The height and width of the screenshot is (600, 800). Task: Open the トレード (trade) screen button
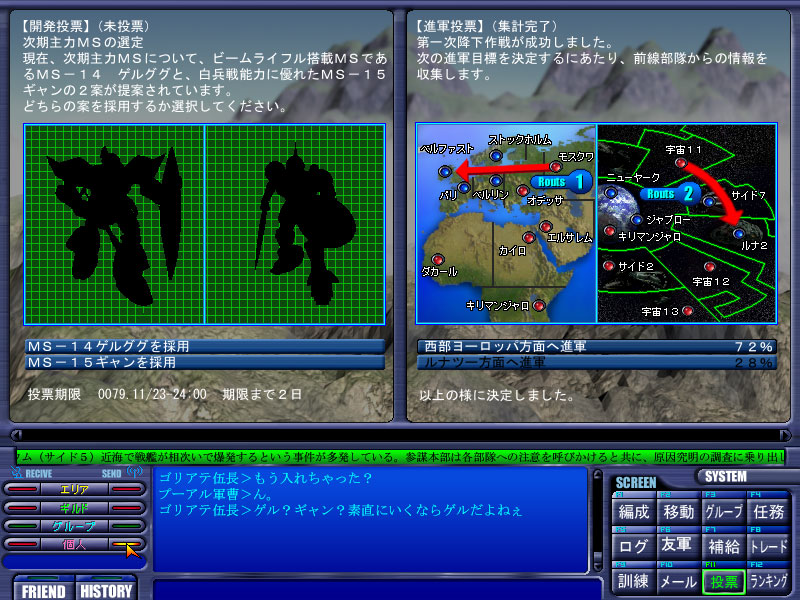point(768,546)
